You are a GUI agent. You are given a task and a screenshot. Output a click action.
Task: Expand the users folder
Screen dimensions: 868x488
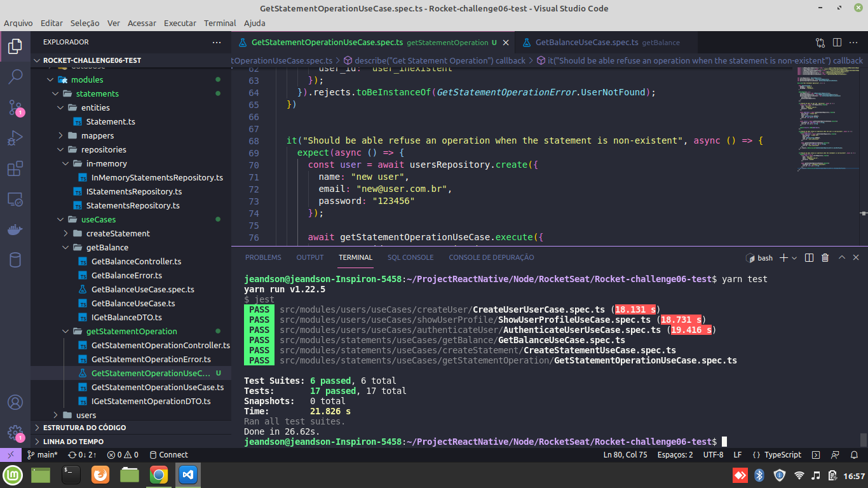(x=86, y=415)
